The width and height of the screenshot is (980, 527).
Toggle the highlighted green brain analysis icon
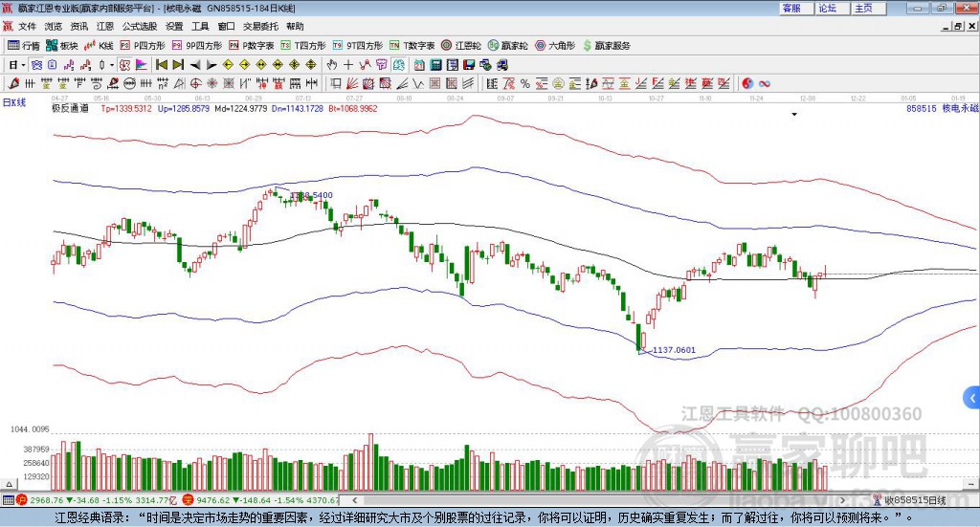(398, 65)
